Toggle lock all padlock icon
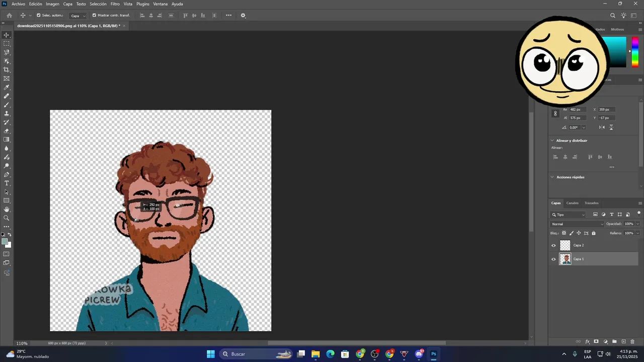The height and width of the screenshot is (362, 644). click(x=594, y=233)
